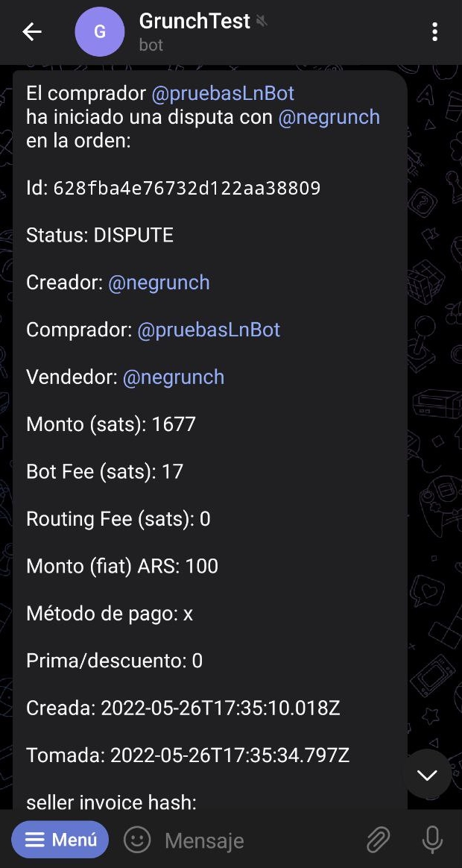The image size is (462, 868).
Task: Open @negrunch mention in dispute line
Action: tap(329, 117)
